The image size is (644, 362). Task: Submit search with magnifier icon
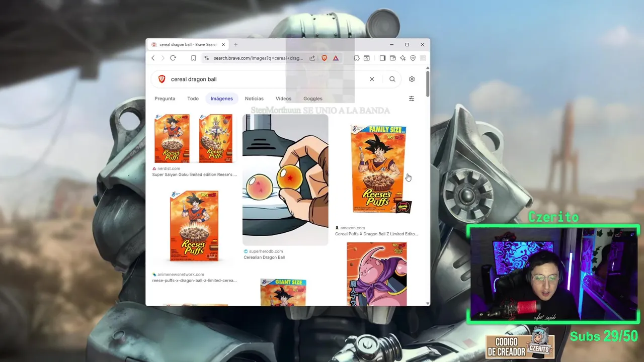[x=392, y=79]
